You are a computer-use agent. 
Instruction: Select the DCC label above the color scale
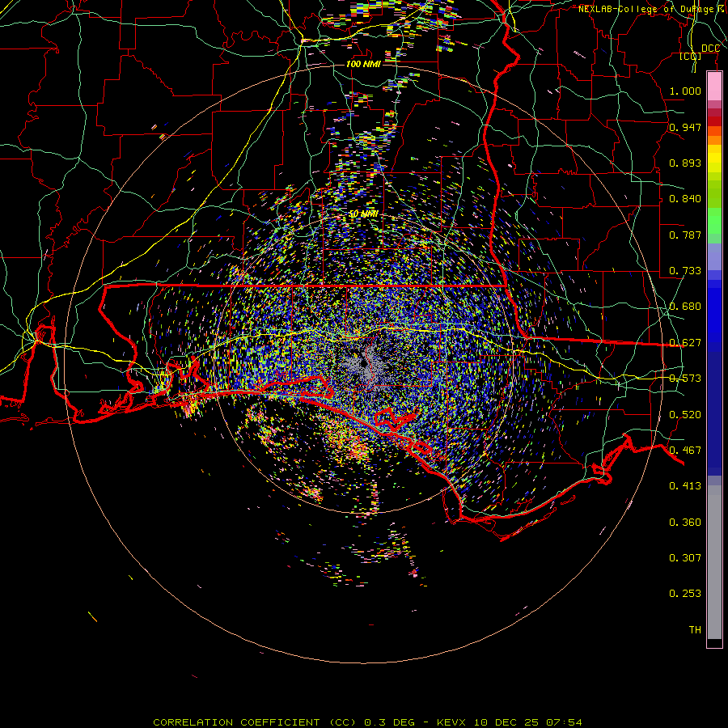click(710, 49)
